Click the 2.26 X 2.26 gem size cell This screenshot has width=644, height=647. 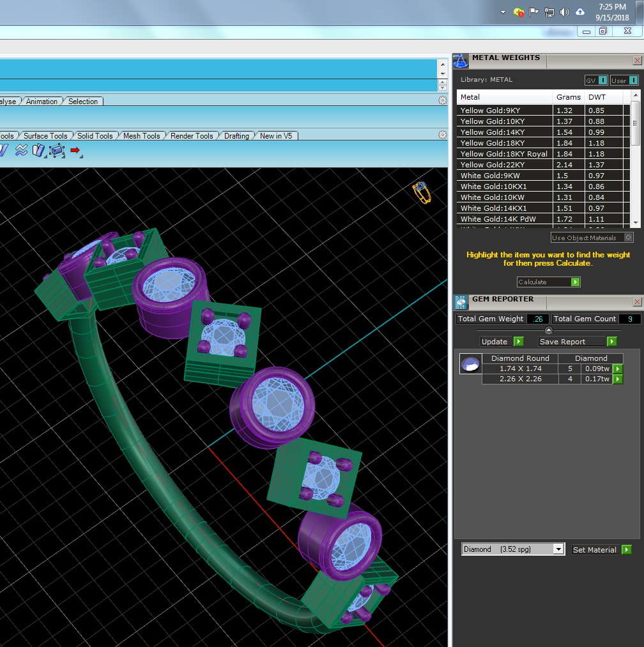click(x=520, y=379)
